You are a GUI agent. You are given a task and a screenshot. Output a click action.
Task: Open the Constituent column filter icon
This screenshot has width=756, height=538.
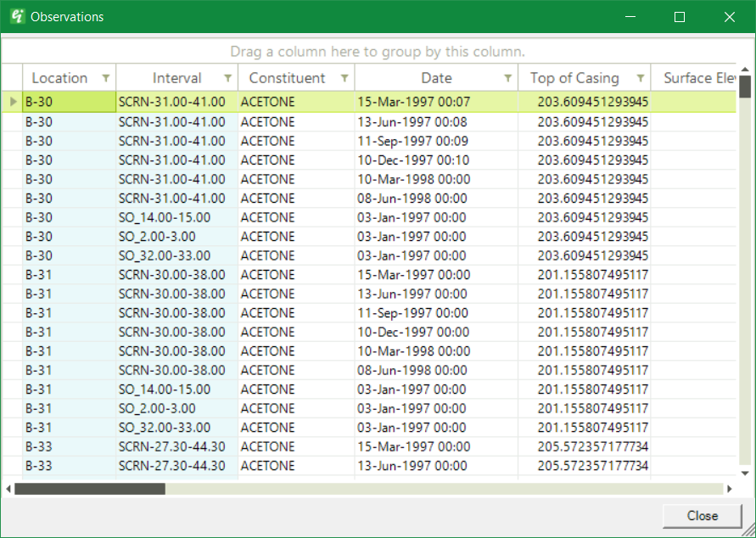[x=344, y=78]
